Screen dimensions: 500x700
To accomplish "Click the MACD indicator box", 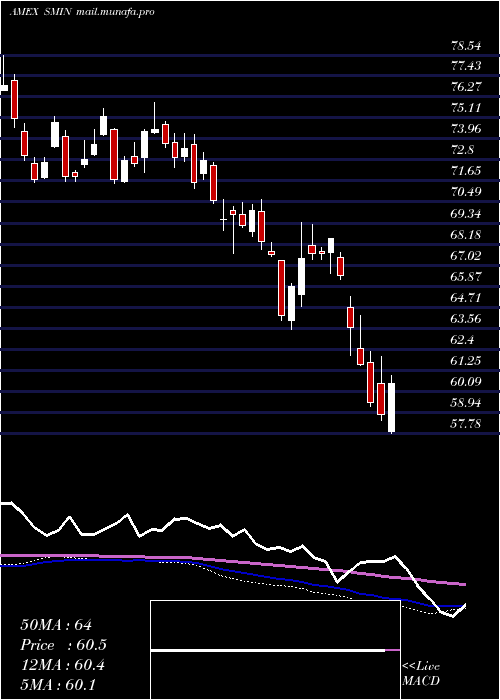I will click(275, 650).
